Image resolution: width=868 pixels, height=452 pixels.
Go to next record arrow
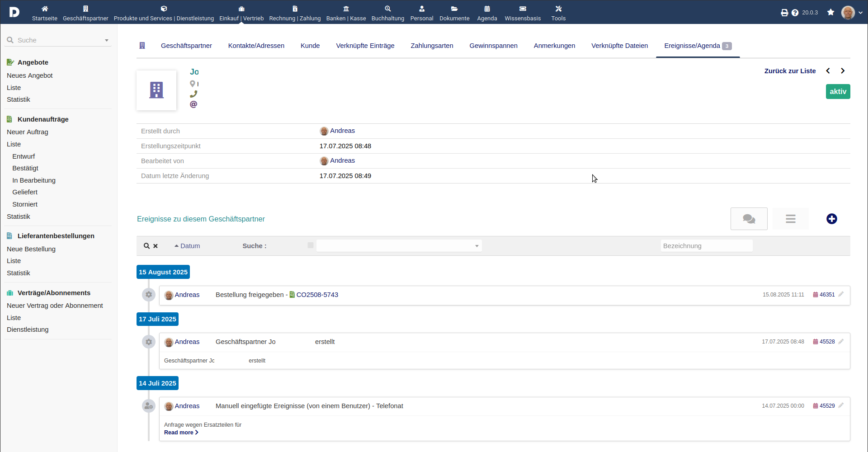click(843, 71)
